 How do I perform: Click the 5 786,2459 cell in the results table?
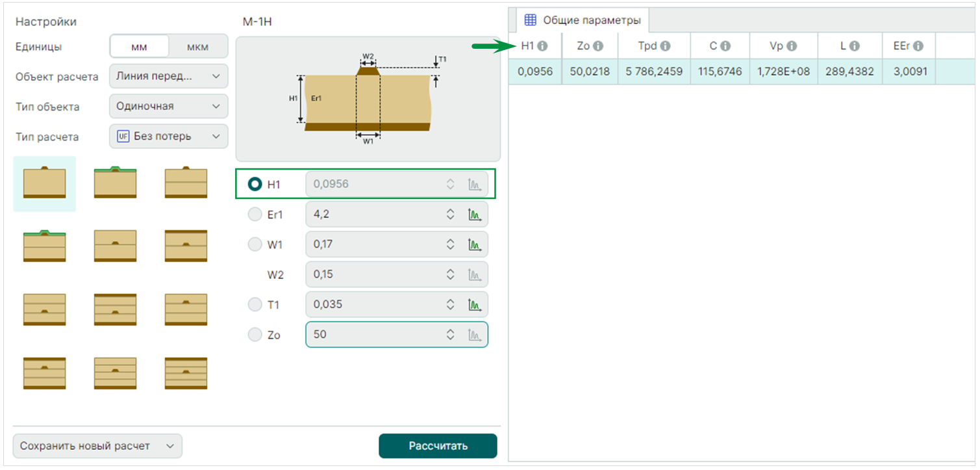pyautogui.click(x=654, y=72)
